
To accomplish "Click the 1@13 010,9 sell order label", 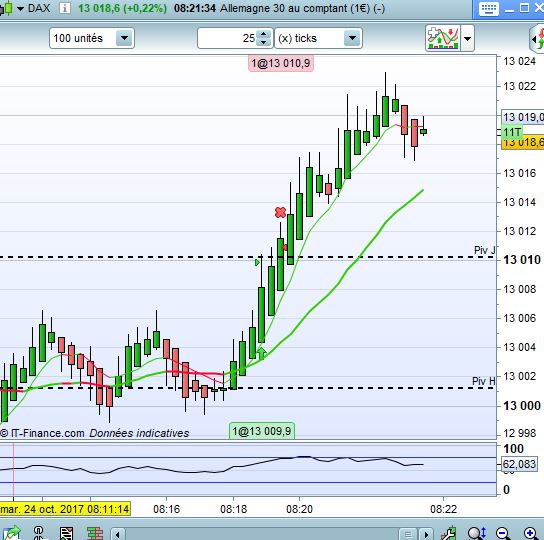I will (x=281, y=64).
